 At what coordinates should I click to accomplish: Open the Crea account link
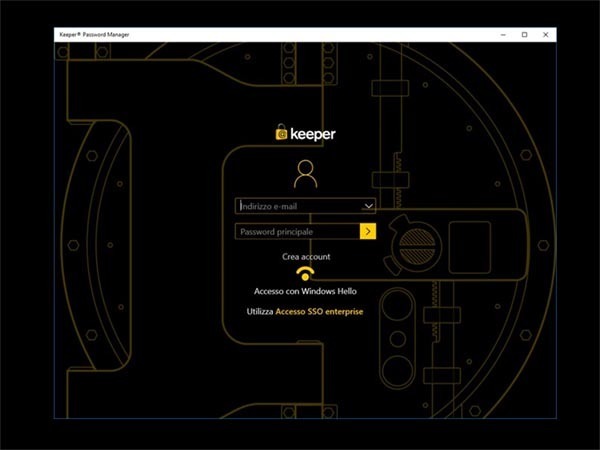[x=306, y=257]
